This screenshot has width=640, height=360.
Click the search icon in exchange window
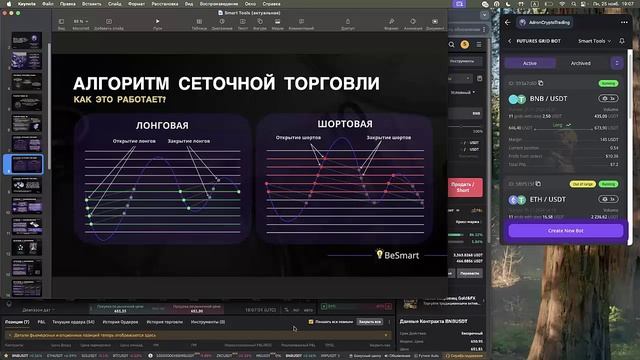(x=451, y=44)
